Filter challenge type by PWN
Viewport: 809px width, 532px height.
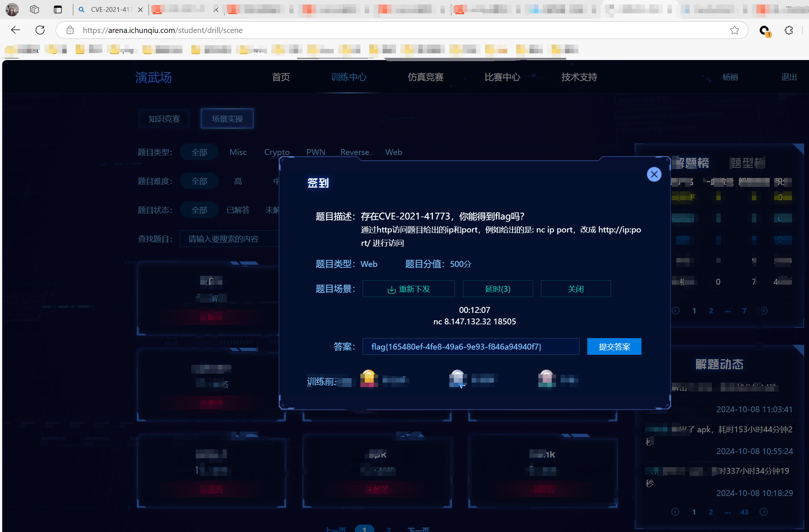(x=316, y=152)
